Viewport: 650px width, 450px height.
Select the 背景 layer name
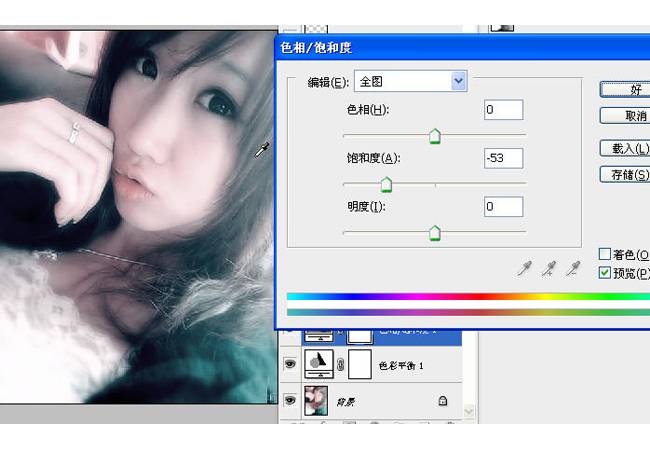[346, 402]
